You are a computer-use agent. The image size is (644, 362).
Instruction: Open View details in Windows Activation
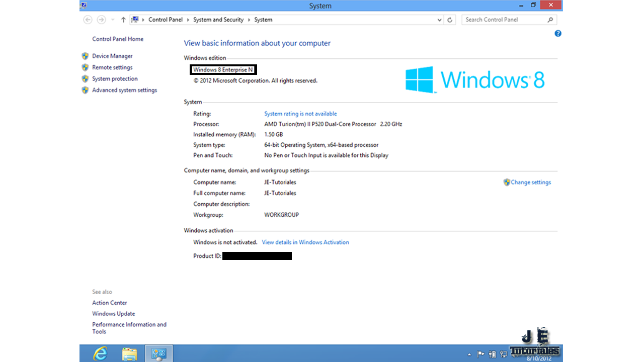point(305,242)
